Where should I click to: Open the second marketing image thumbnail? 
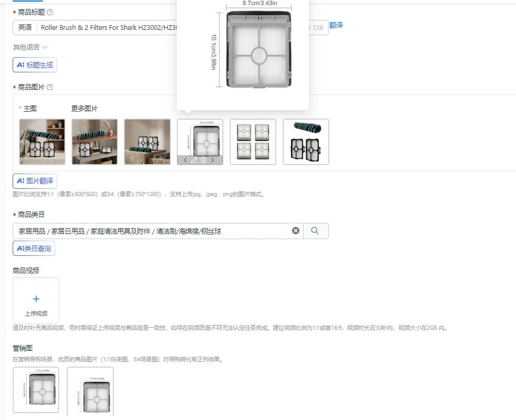coord(90,392)
